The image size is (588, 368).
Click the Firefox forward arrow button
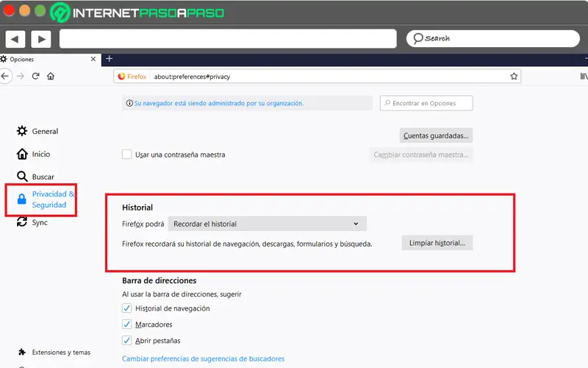(x=21, y=77)
